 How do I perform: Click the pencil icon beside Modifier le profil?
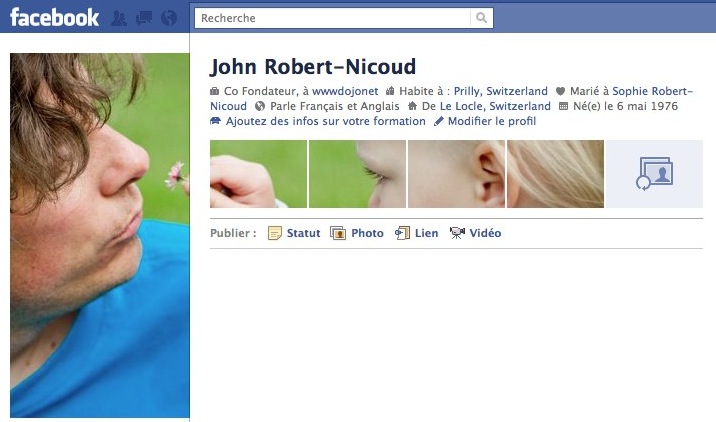coord(438,121)
